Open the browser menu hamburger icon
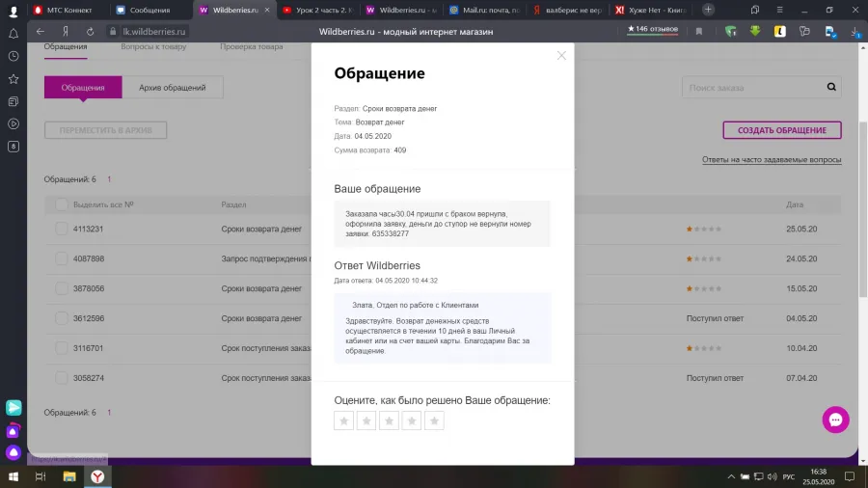This screenshot has width=868, height=488. coord(779,10)
